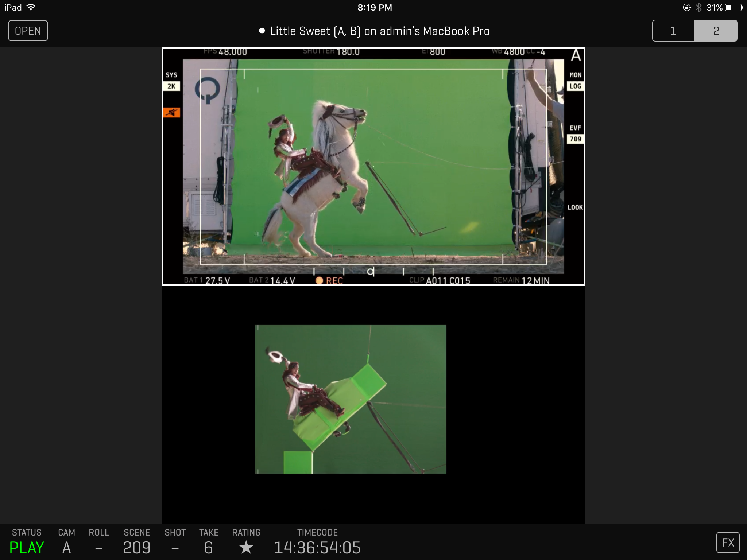
Task: Tap the ROLL field value
Action: point(98,547)
